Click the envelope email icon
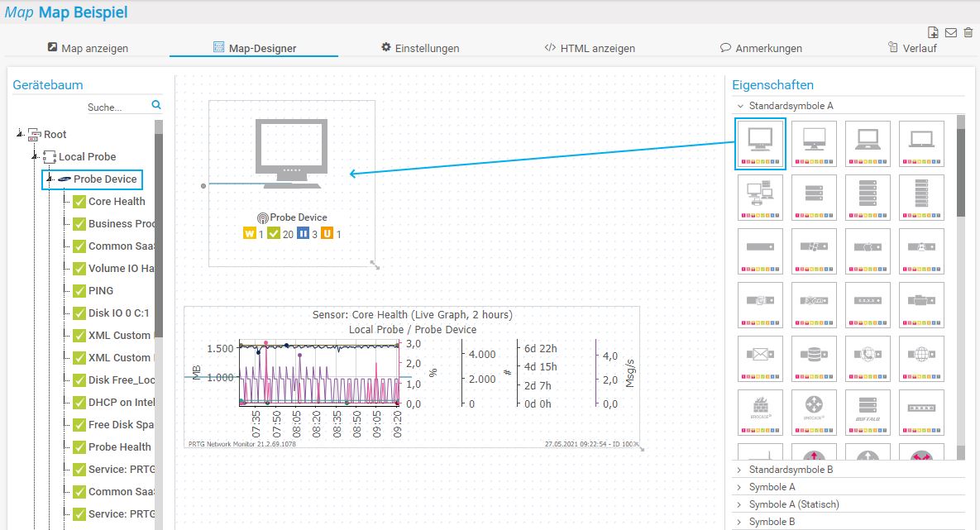 (x=951, y=33)
